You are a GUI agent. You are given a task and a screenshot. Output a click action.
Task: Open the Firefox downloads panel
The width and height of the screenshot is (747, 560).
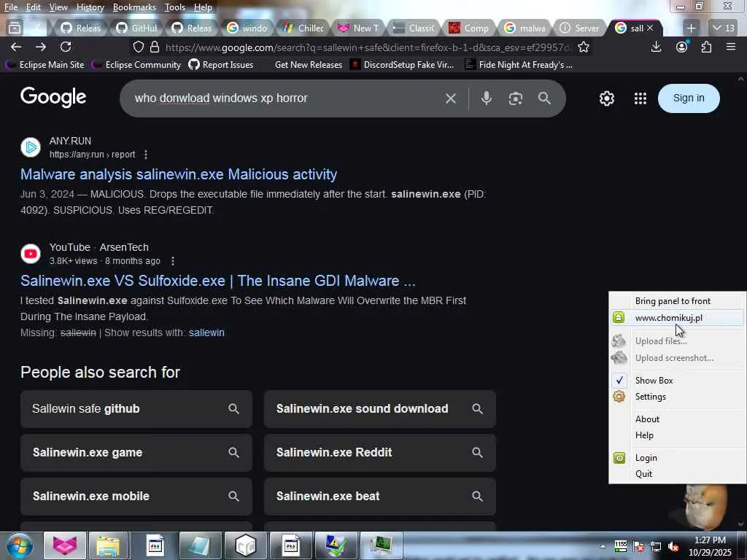(656, 47)
